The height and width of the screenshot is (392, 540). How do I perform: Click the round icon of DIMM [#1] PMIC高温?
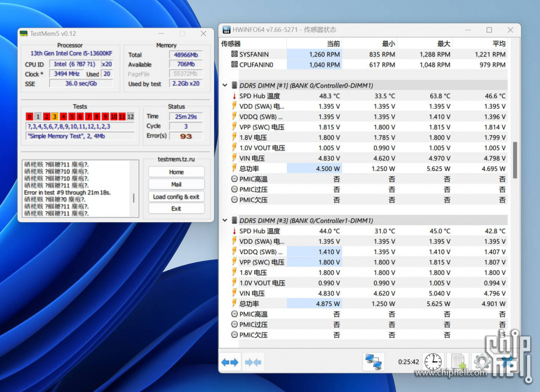tap(234, 179)
